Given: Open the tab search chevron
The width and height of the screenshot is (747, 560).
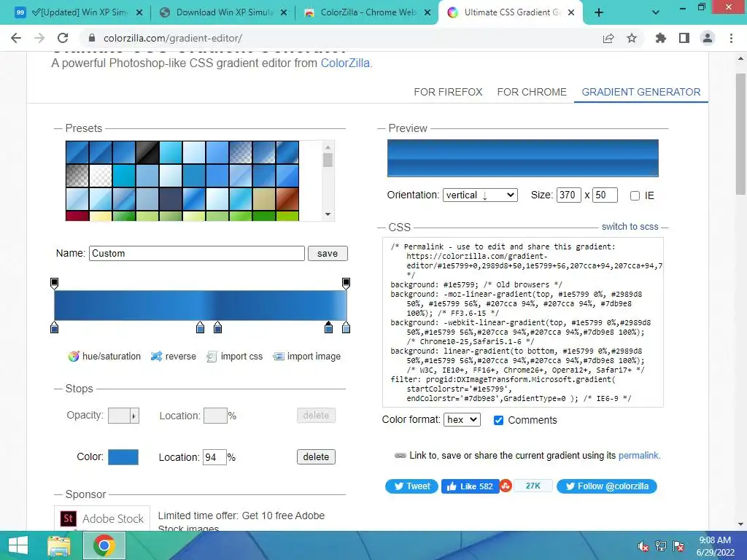Looking at the screenshot, I should coord(656,13).
